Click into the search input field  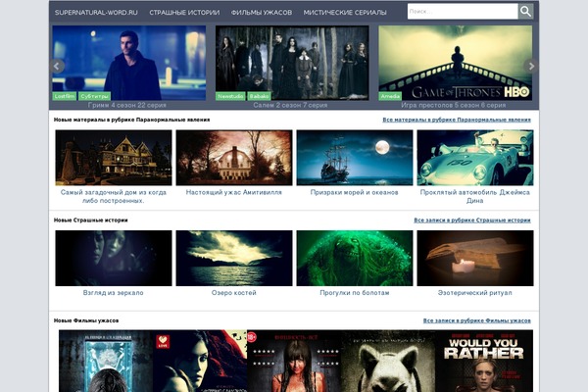pos(461,12)
